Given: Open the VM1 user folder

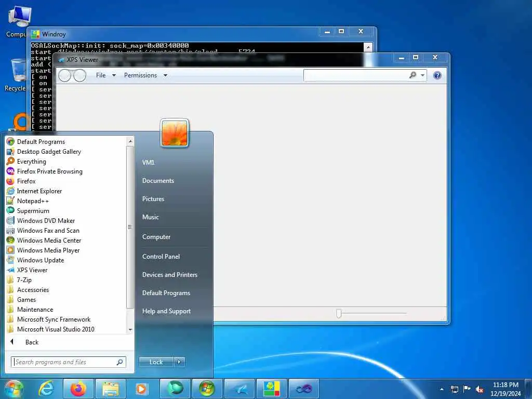Looking at the screenshot, I should (x=148, y=163).
